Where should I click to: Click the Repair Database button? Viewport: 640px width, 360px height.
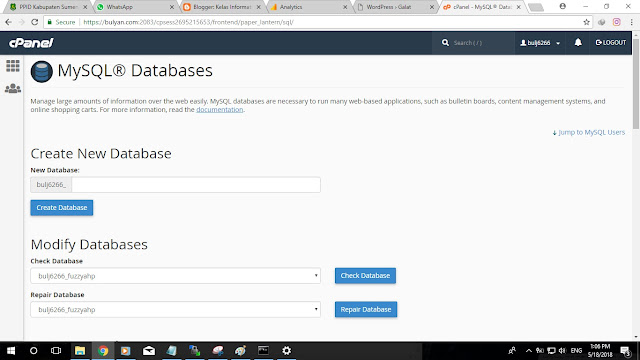pyautogui.click(x=366, y=309)
